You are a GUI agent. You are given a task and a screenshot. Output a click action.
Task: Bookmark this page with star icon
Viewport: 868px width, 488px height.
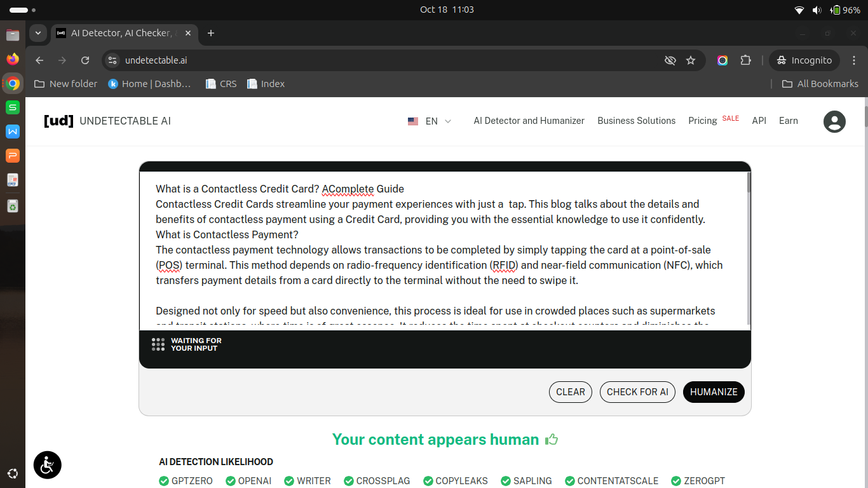[691, 60]
